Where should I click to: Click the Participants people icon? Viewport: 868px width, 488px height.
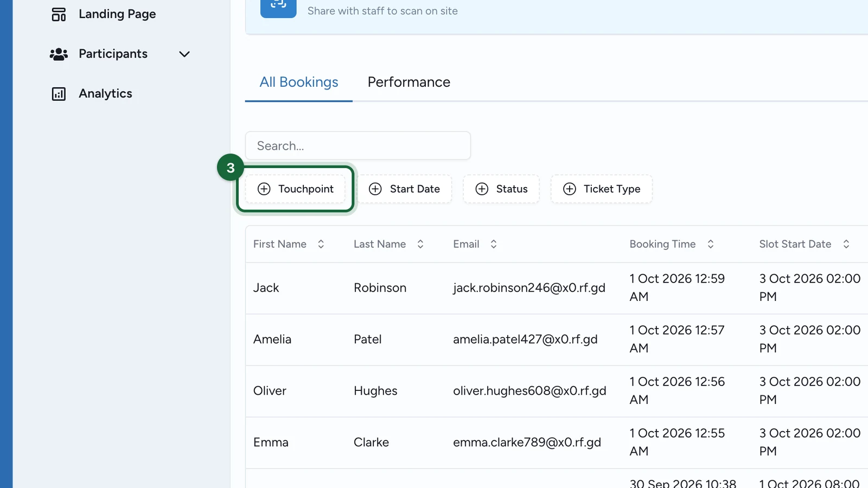(59, 54)
